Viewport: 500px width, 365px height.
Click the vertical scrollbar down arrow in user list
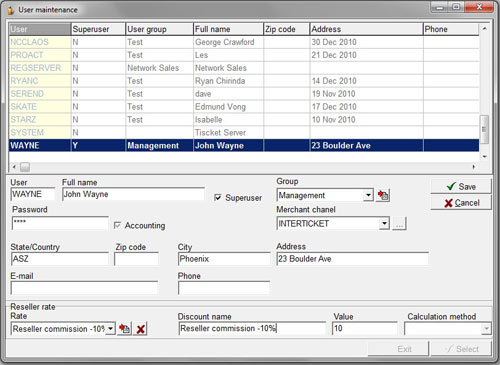click(485, 156)
